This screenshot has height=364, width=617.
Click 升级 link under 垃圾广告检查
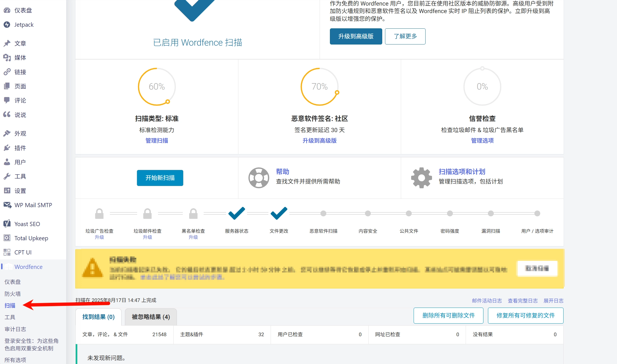[99, 237]
